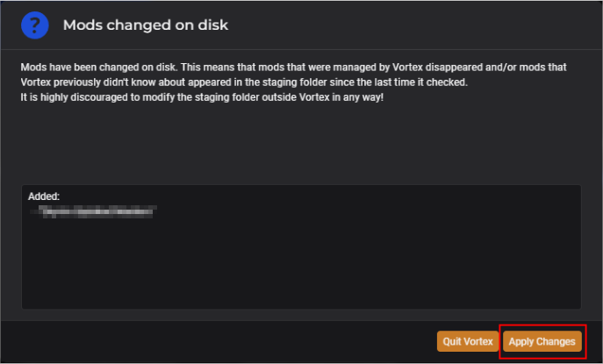The height and width of the screenshot is (364, 603).
Task: Click the "It is highly discouraged" warning line
Action: point(202,97)
